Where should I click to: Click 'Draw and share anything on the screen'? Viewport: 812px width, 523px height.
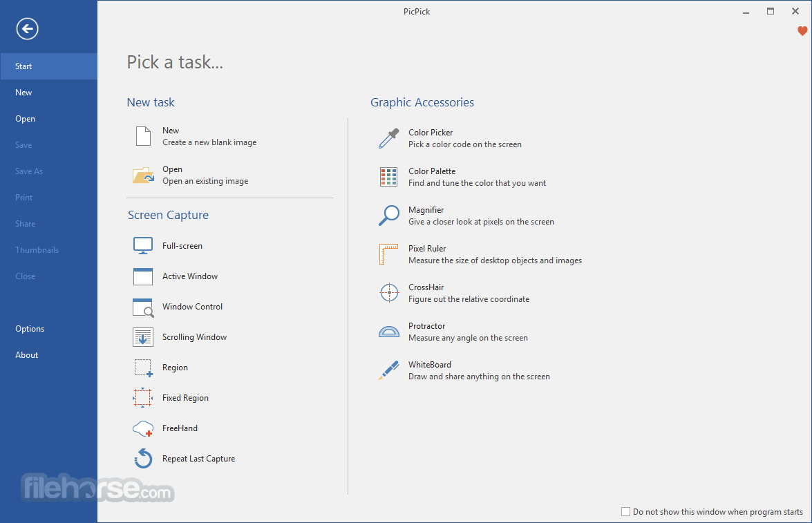click(479, 377)
